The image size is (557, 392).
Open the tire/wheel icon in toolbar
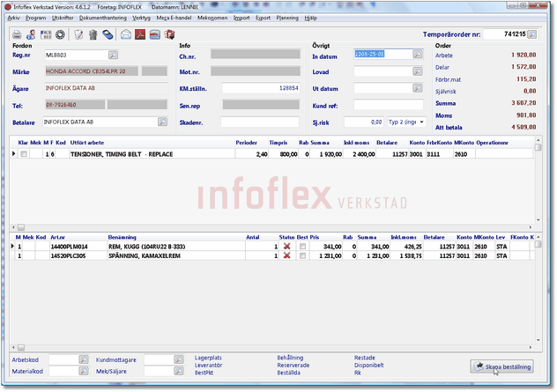click(61, 34)
